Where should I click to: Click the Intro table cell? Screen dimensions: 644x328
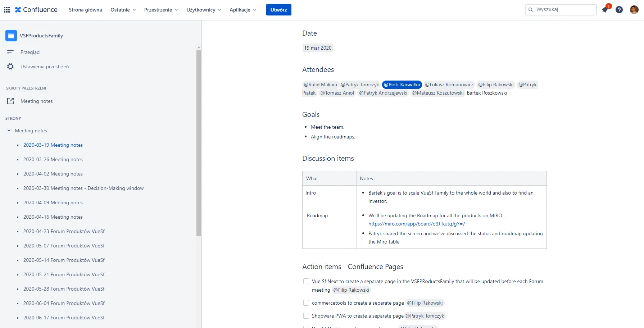(330, 197)
